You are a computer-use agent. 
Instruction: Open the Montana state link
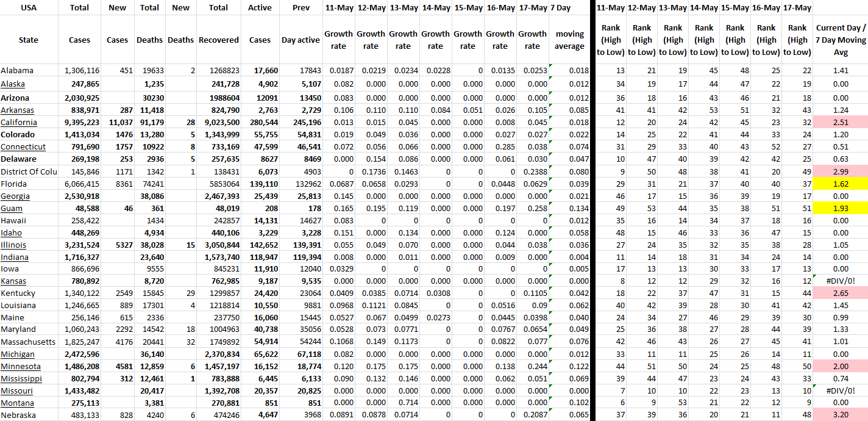[x=18, y=403]
